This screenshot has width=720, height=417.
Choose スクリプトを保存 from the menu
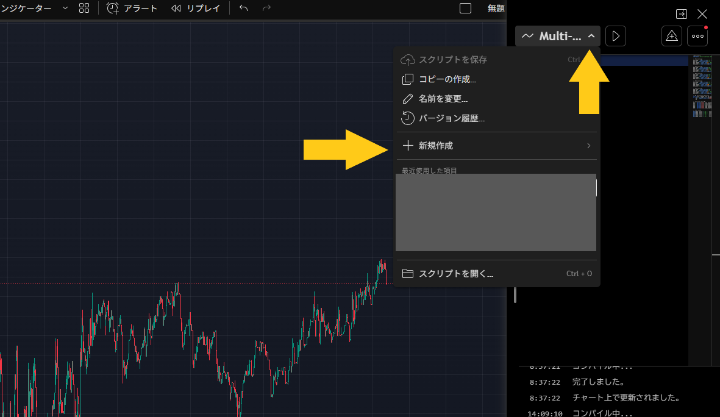(452, 60)
